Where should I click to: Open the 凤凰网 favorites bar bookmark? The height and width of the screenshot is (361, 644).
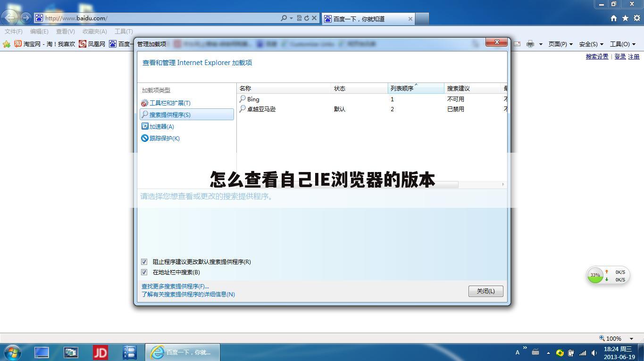92,44
